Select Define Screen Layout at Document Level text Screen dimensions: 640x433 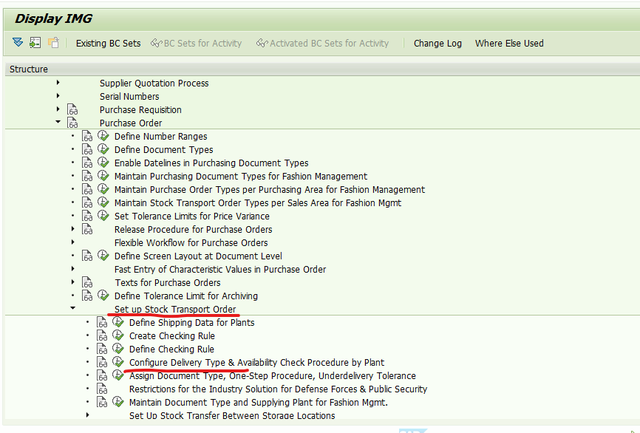click(198, 256)
